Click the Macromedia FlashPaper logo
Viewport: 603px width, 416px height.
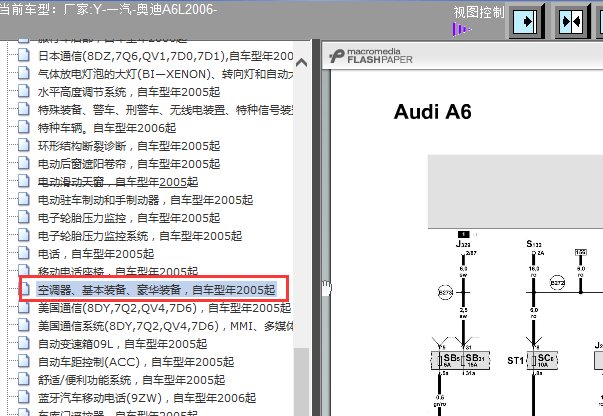tap(371, 56)
